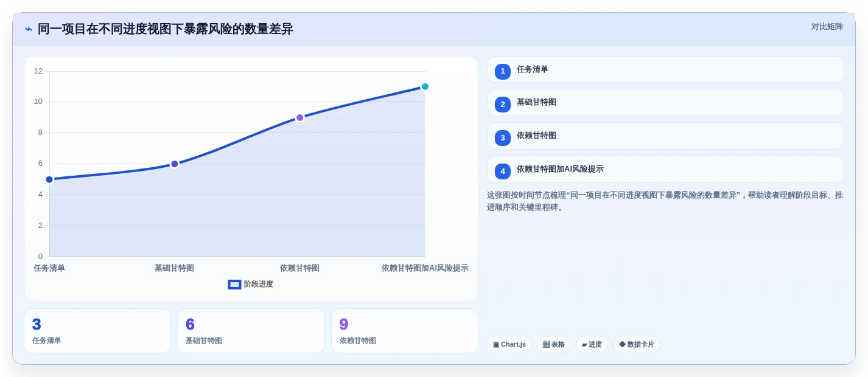Open the 基础甘特图 list row
The height and width of the screenshot is (377, 868).
(x=665, y=103)
